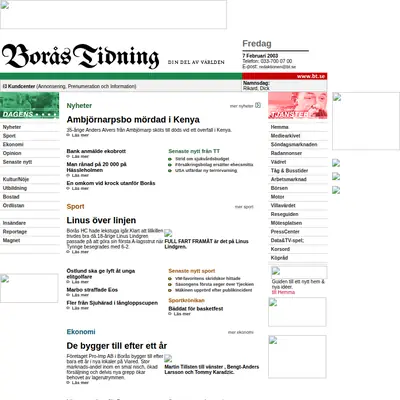Open the Sport link in left menu
Screen dimensions: 400x400
[x=9, y=136]
